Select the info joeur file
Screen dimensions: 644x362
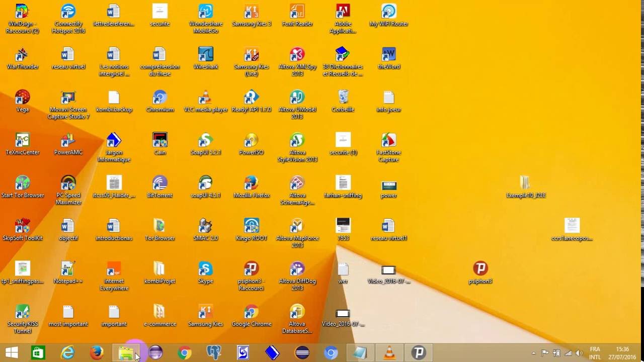point(389,101)
